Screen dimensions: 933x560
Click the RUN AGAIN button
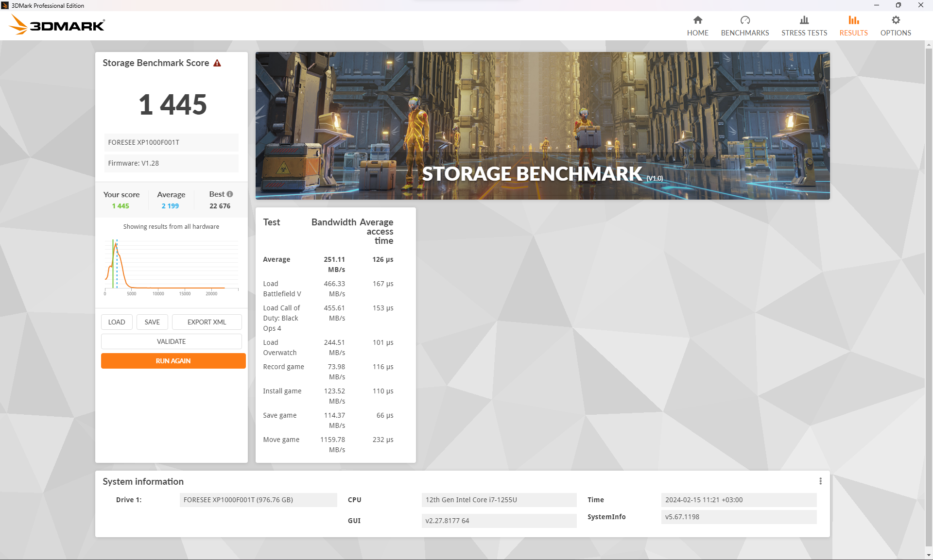click(173, 361)
